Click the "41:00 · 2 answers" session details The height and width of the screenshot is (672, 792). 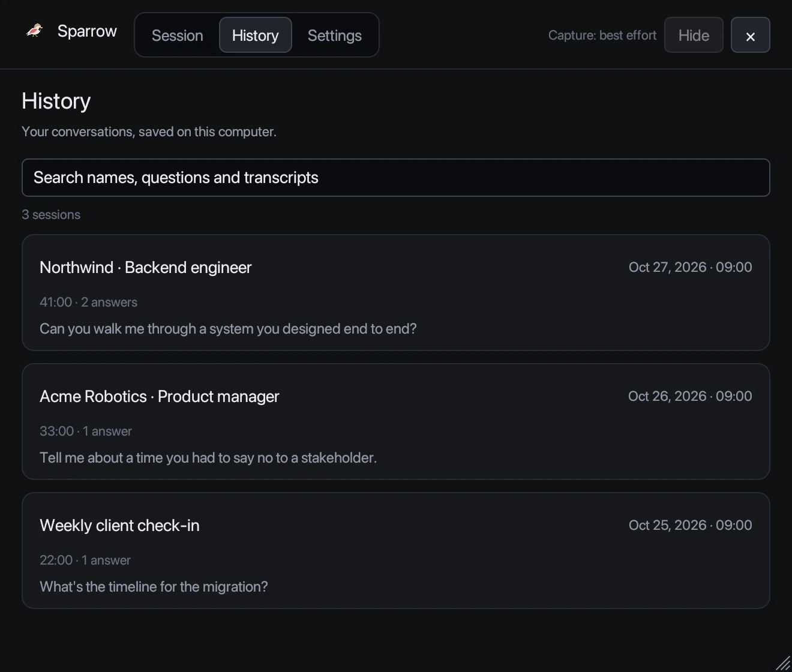pos(88,302)
